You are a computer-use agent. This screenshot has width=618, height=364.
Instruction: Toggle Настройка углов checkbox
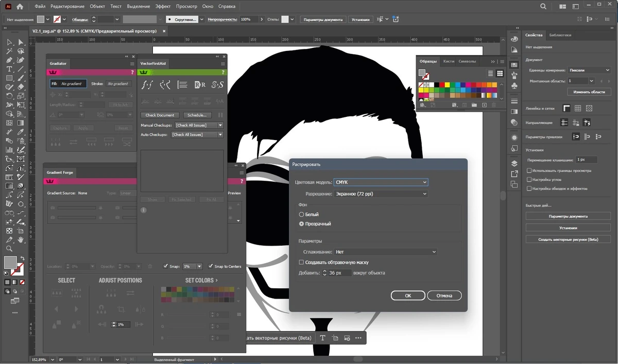(529, 180)
